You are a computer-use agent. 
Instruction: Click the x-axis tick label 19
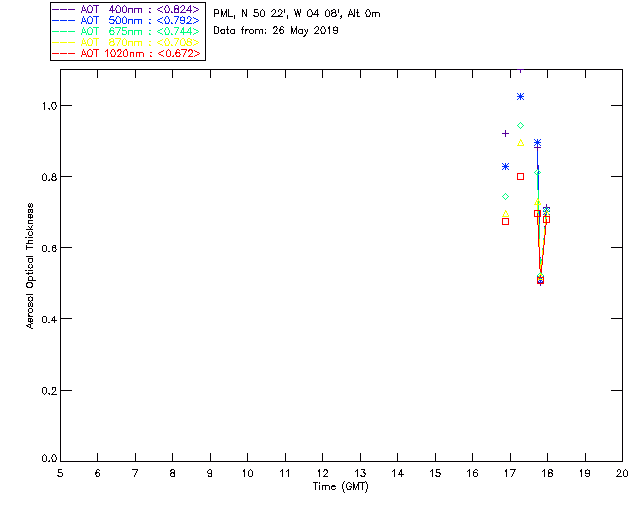tap(585, 473)
